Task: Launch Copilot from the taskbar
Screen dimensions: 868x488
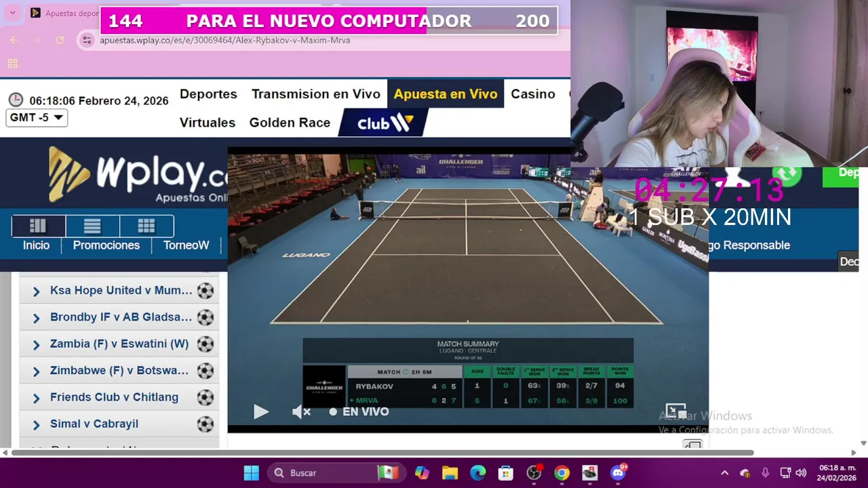Action: [x=422, y=472]
